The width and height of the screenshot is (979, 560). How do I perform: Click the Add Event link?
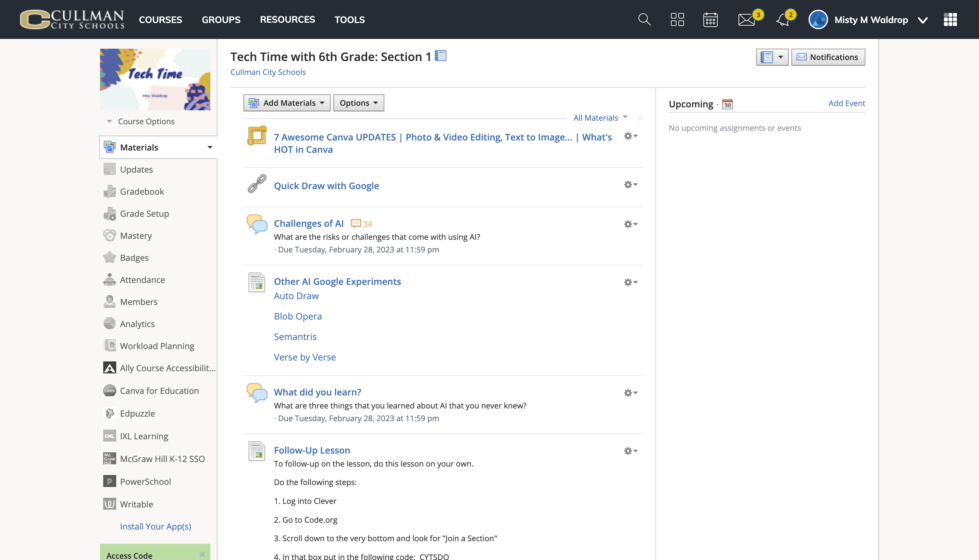click(846, 103)
